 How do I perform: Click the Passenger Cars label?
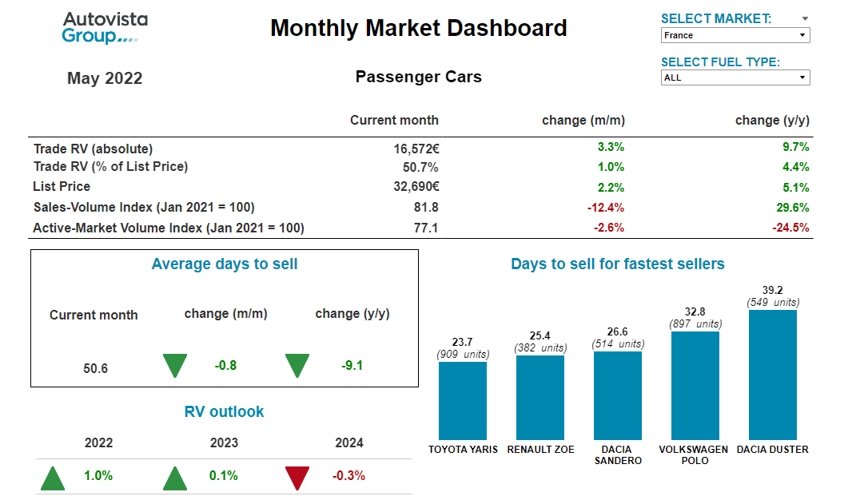tap(418, 77)
